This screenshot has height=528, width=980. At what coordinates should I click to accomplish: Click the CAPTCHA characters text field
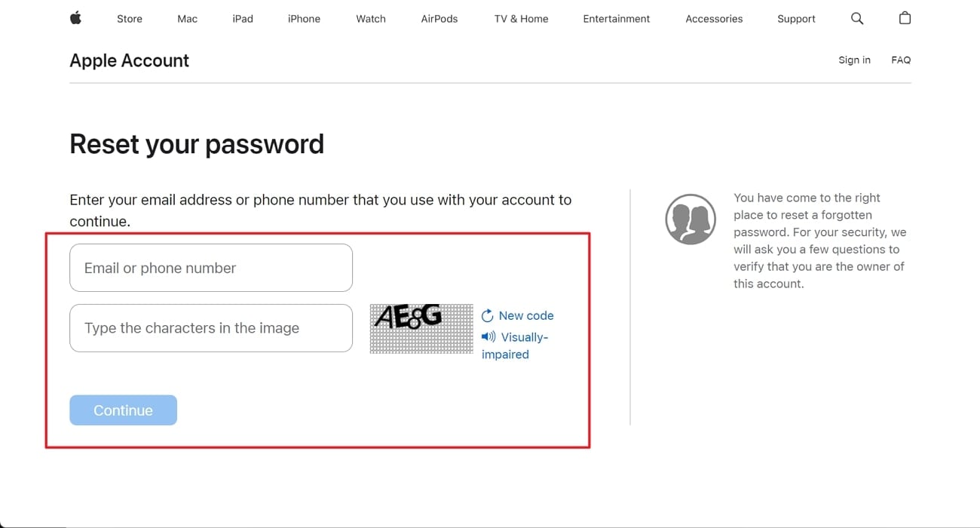(x=211, y=328)
